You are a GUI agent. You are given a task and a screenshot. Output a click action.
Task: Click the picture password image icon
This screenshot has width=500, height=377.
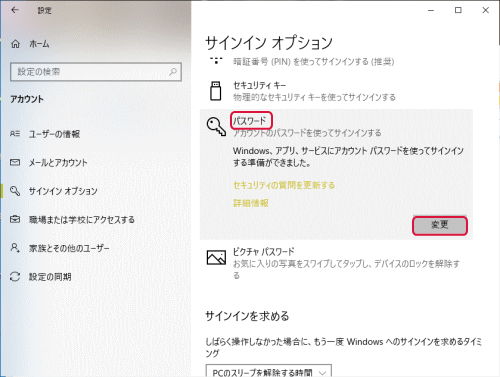pos(216,257)
